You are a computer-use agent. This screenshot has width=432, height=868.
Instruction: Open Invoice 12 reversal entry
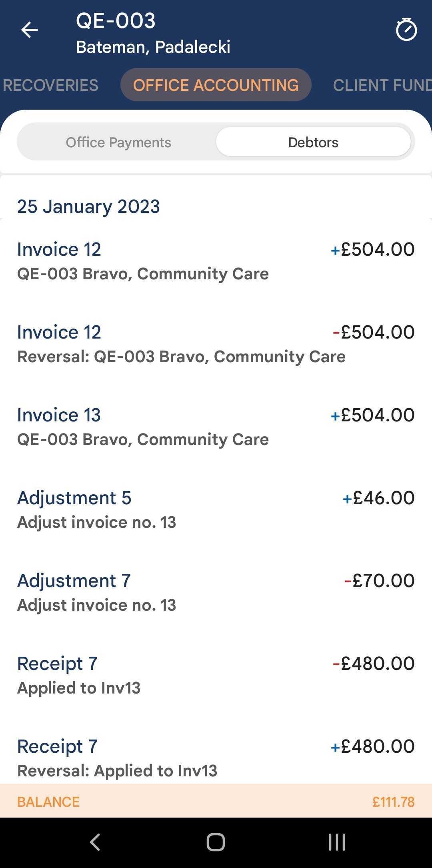pyautogui.click(x=216, y=344)
